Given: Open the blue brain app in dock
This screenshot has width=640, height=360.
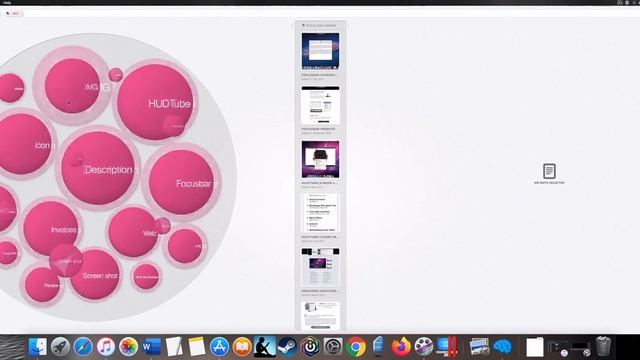Looking at the screenshot, I should 502,347.
